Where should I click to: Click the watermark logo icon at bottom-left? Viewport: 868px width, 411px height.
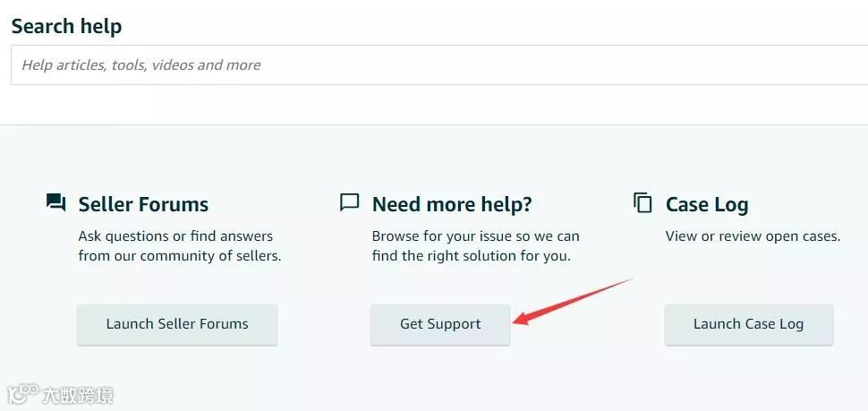[23, 394]
